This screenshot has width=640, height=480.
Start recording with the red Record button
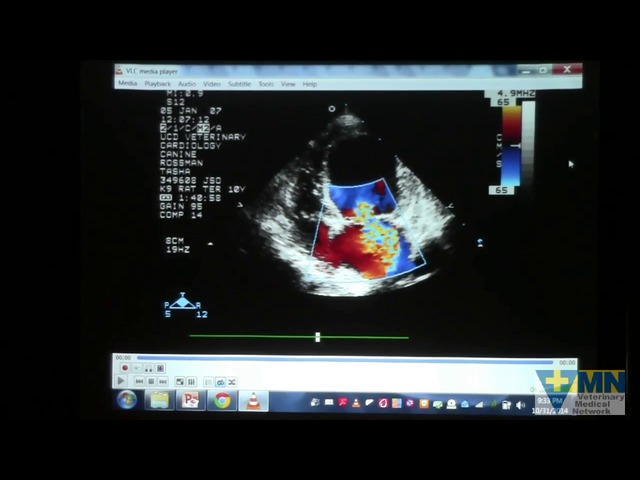pyautogui.click(x=124, y=368)
